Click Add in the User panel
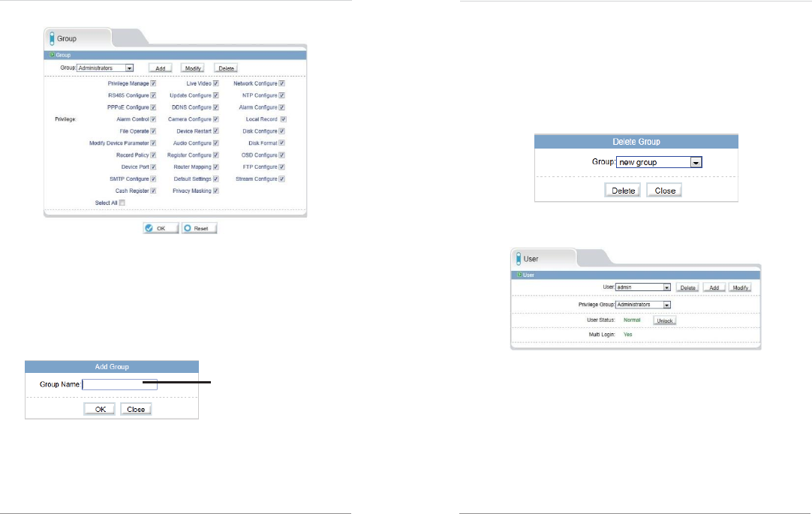Screen dimensions: 812x514 [x=714, y=288]
